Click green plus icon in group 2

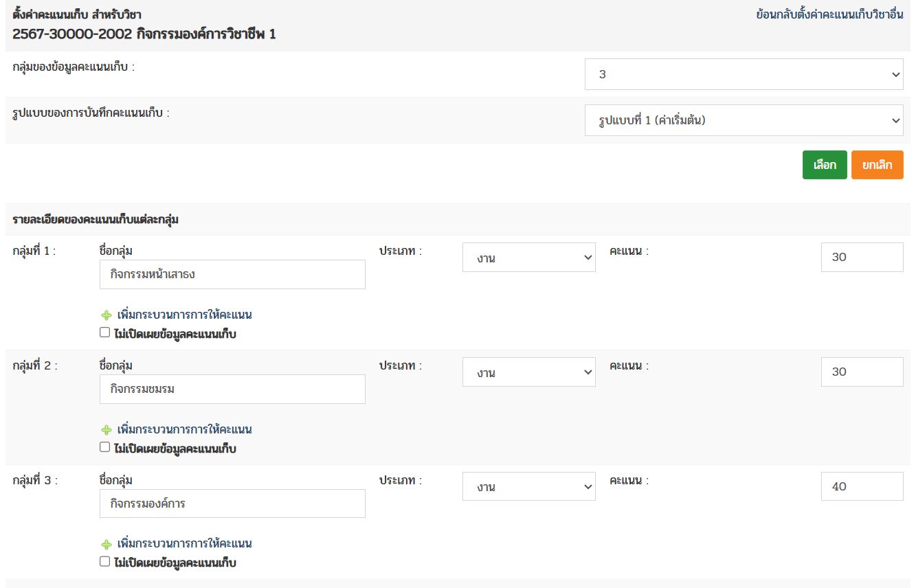106,430
